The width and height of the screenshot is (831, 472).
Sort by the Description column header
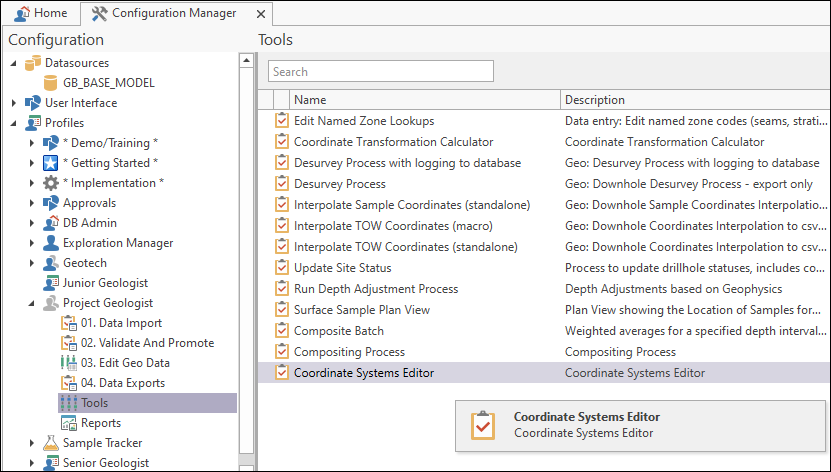695,100
